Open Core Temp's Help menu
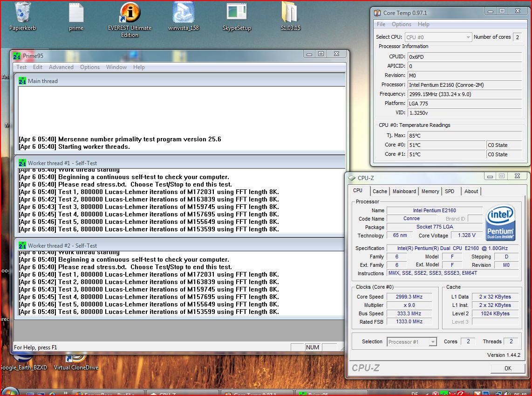 pyautogui.click(x=423, y=24)
